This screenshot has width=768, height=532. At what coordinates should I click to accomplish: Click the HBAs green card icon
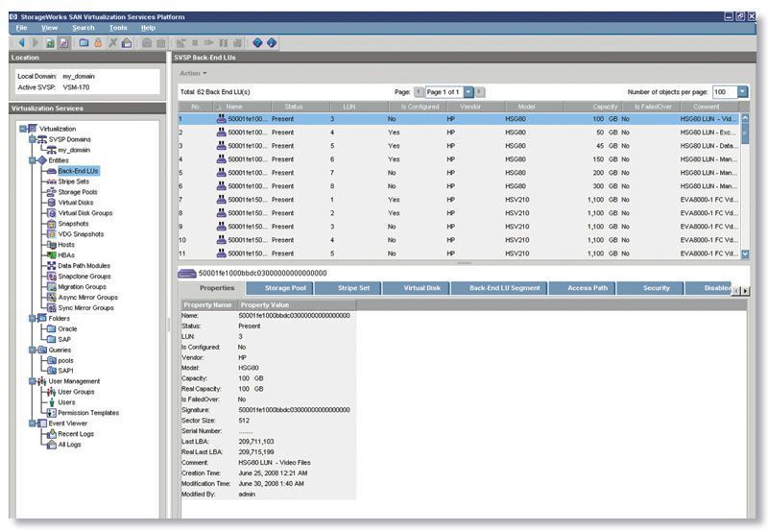pyautogui.click(x=52, y=254)
